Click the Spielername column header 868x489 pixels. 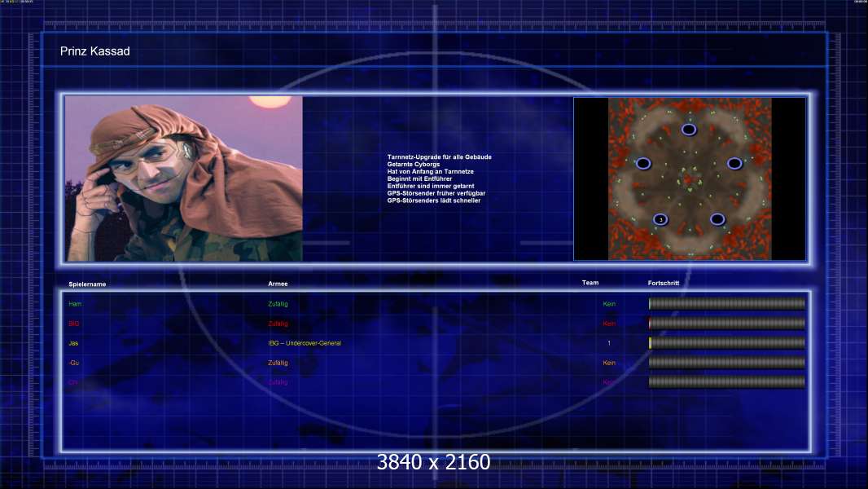pos(87,284)
